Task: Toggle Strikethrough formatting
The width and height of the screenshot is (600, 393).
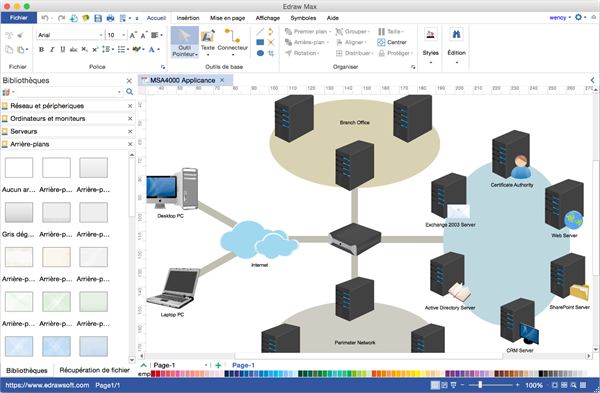Action: [73, 49]
